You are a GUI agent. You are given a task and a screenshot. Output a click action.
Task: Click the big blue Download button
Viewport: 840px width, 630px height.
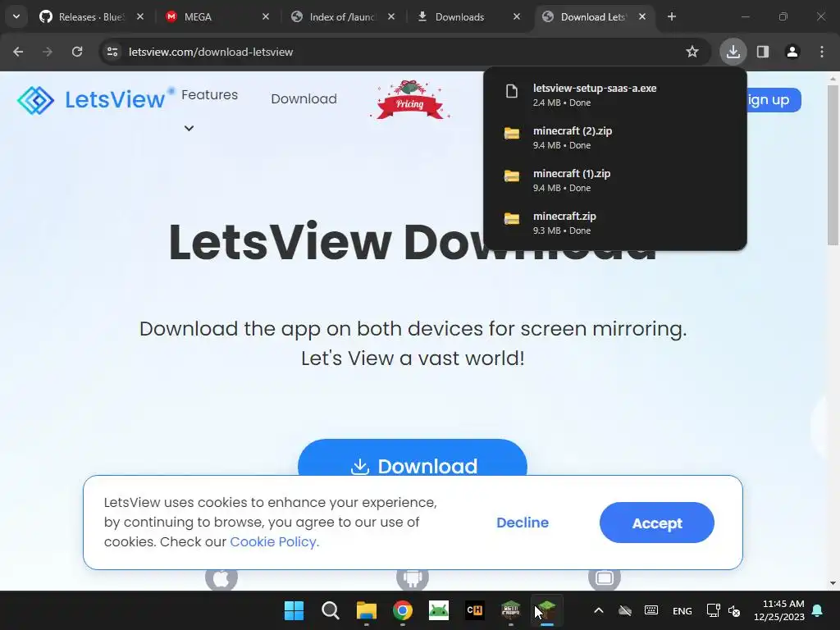pos(413,458)
